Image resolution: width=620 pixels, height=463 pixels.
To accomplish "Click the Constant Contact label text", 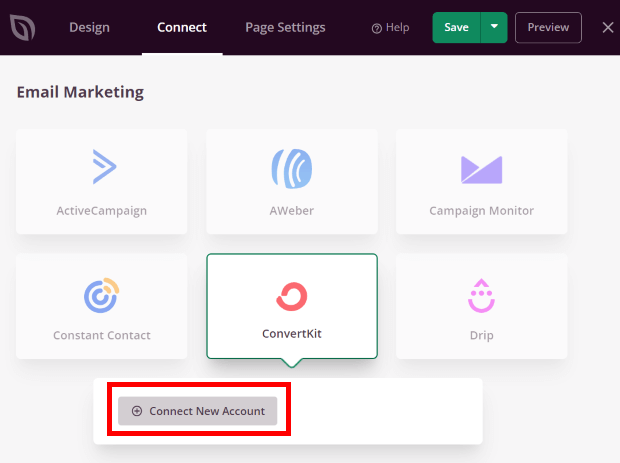I will tap(102, 335).
